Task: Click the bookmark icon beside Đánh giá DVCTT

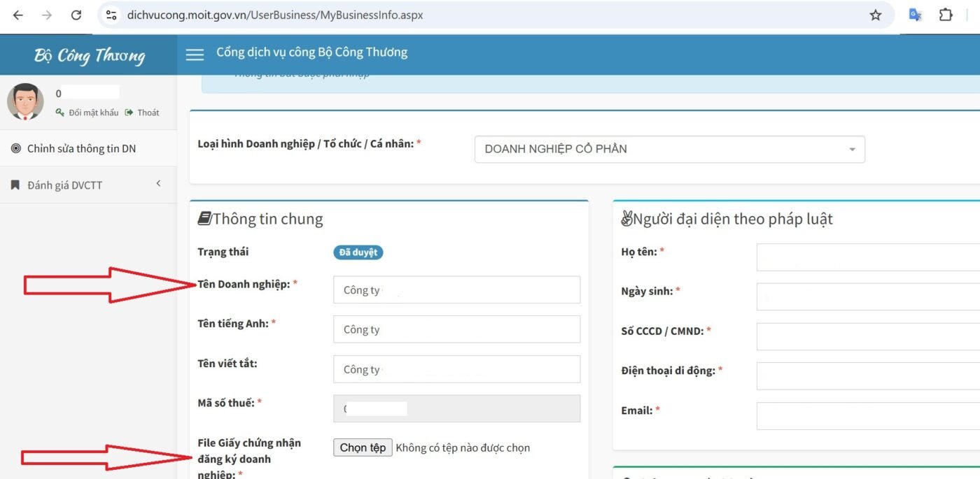Action: tap(15, 185)
